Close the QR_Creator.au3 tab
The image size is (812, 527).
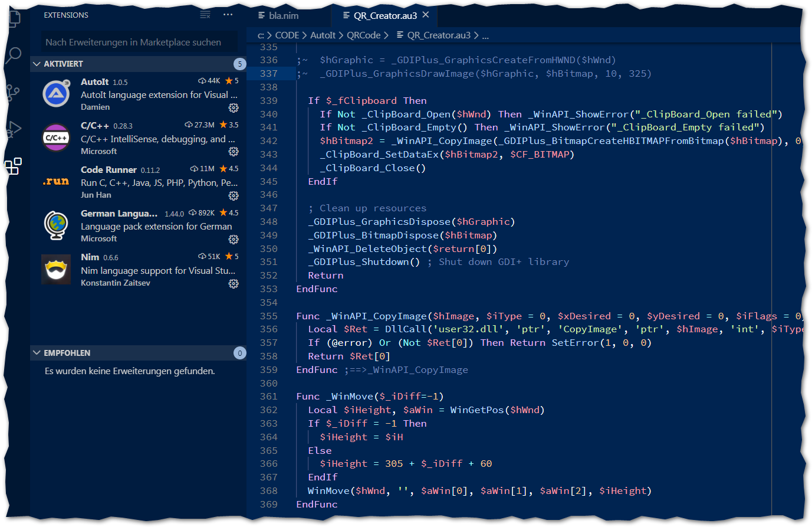click(426, 15)
